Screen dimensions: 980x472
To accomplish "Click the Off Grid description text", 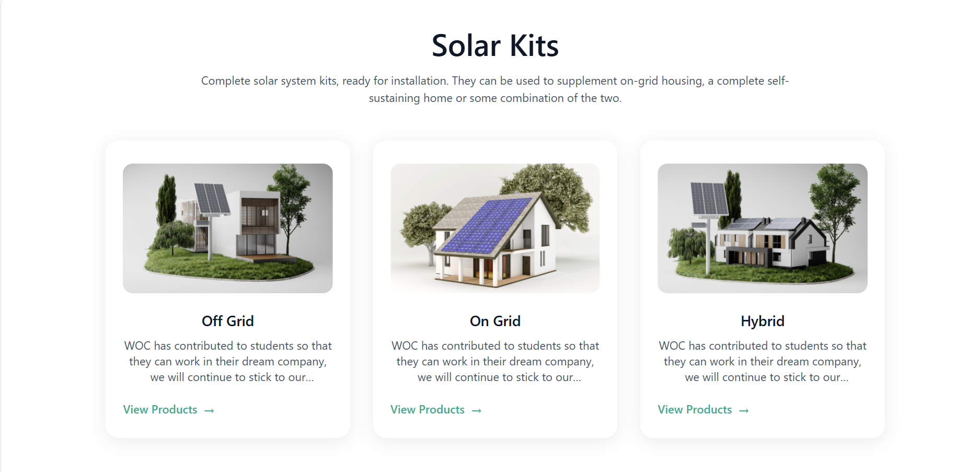I will click(x=227, y=361).
